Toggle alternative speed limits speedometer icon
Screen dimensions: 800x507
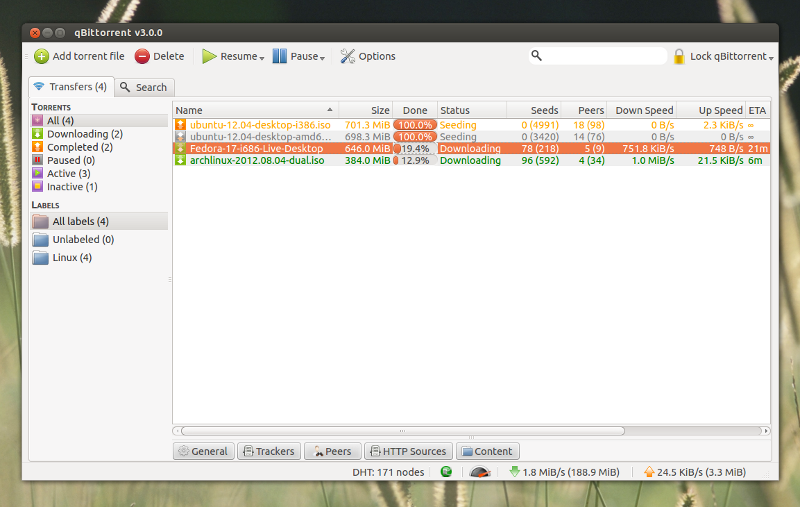pyautogui.click(x=480, y=472)
